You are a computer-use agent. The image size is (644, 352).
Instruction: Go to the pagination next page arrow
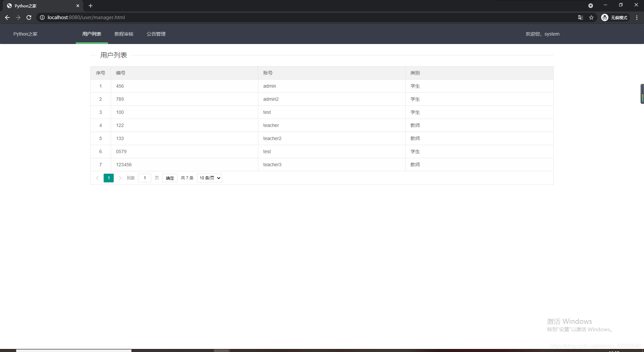(x=120, y=178)
